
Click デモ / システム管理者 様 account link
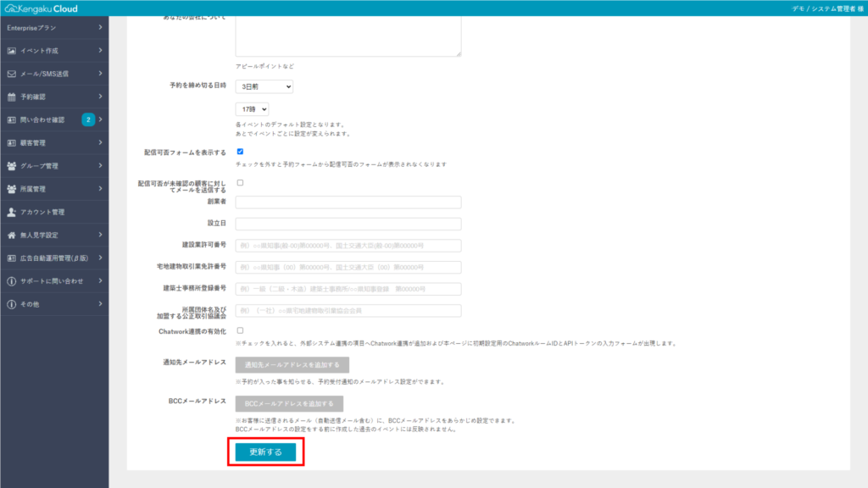coord(827,8)
